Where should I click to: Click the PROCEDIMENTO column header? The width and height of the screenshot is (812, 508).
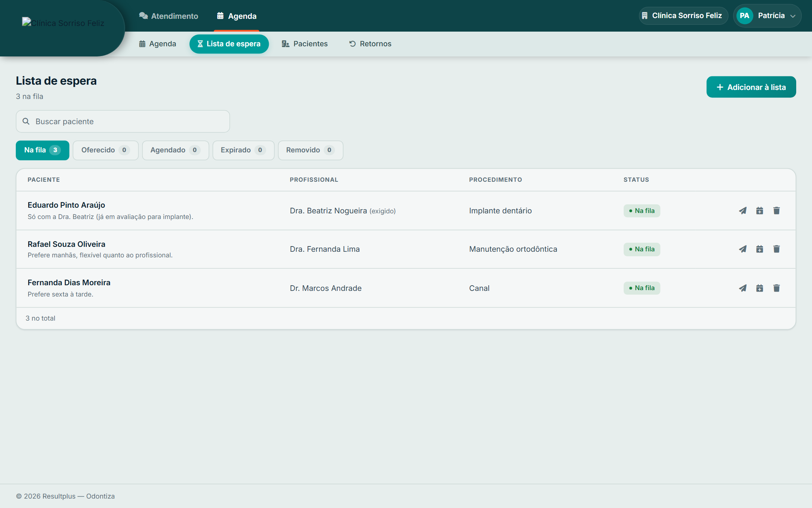coord(495,180)
